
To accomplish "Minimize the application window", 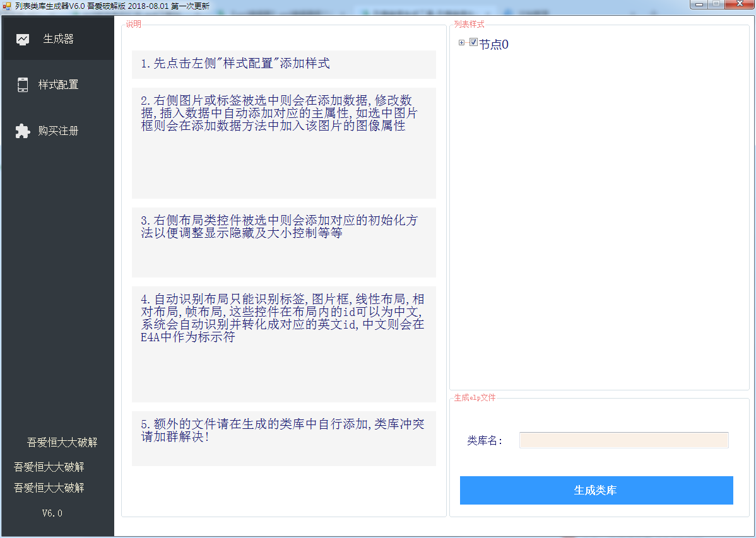I will (x=699, y=4).
